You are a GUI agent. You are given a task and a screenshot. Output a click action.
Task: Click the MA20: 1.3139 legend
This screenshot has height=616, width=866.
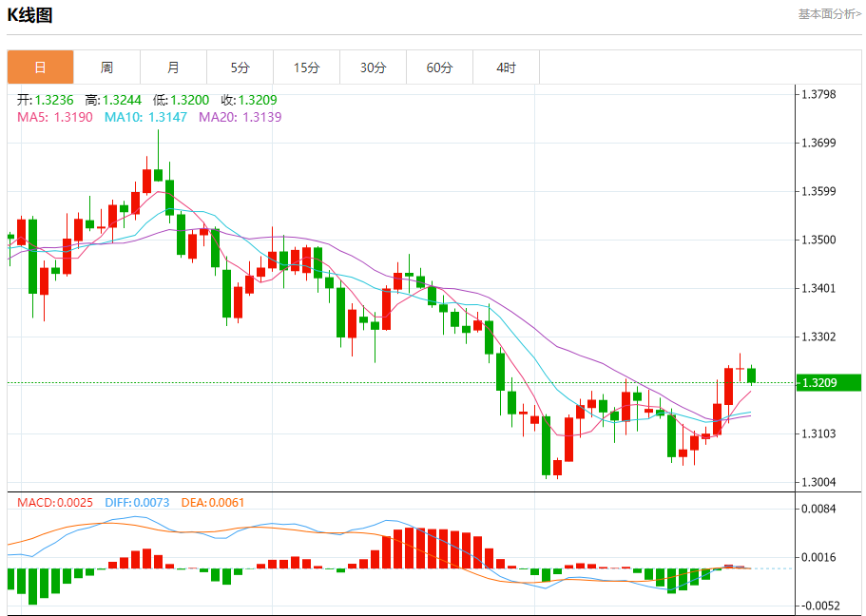point(241,117)
